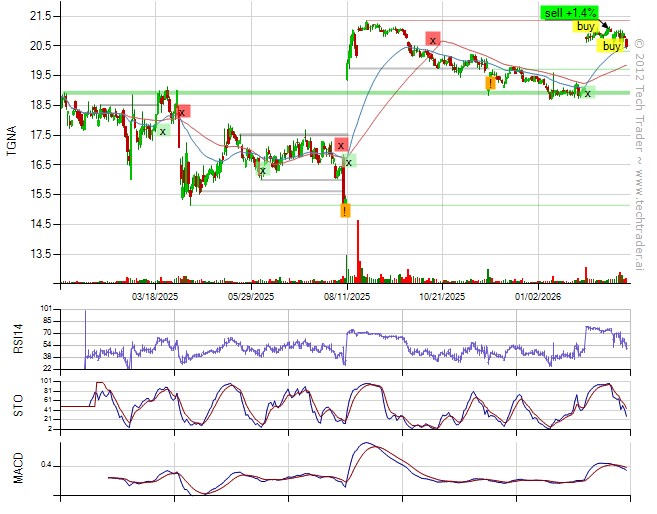
Task: Click the 54 value on the RSI14 axis
Action: pyautogui.click(x=47, y=345)
